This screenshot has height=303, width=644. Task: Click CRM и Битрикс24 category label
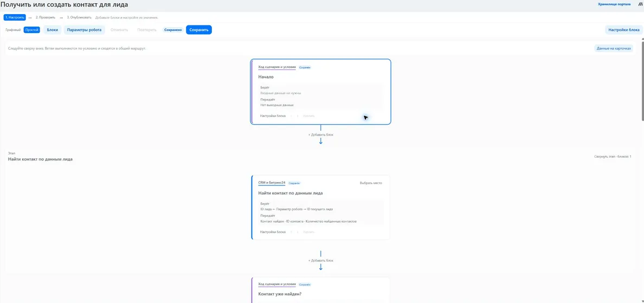click(272, 183)
